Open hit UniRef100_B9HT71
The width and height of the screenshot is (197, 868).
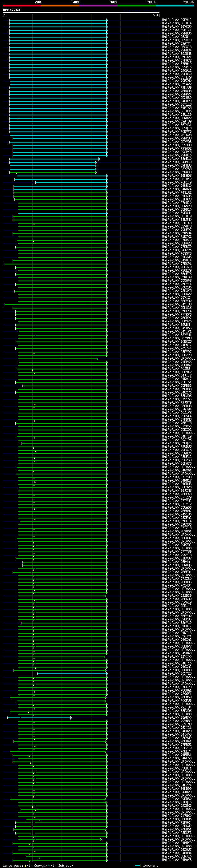pos(177,30)
